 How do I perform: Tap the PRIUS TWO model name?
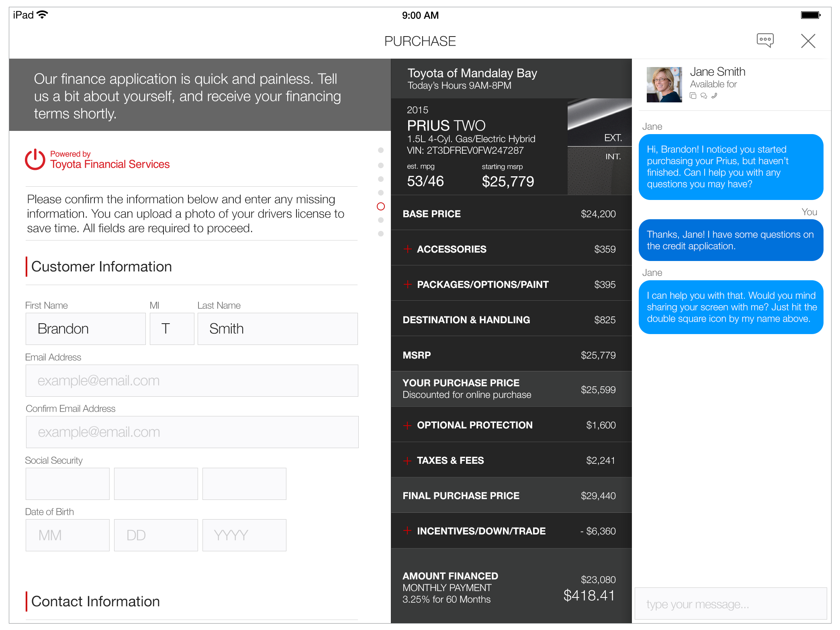point(446,126)
